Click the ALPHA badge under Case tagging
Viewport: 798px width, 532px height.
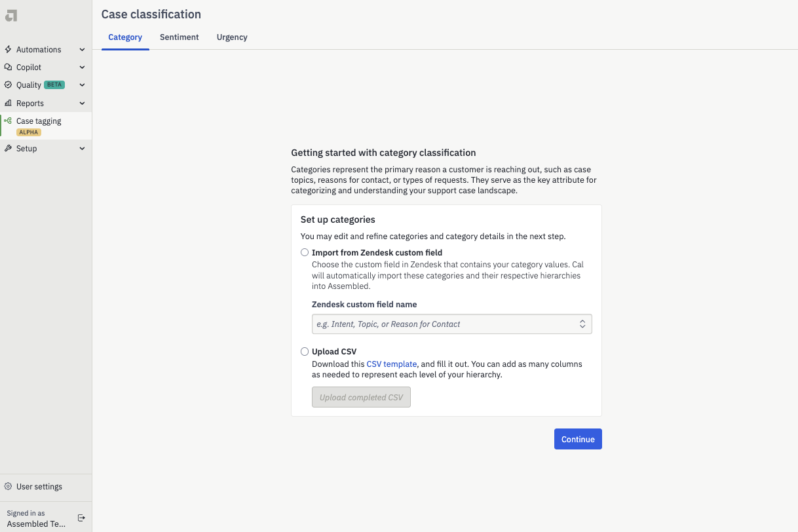[x=29, y=132]
